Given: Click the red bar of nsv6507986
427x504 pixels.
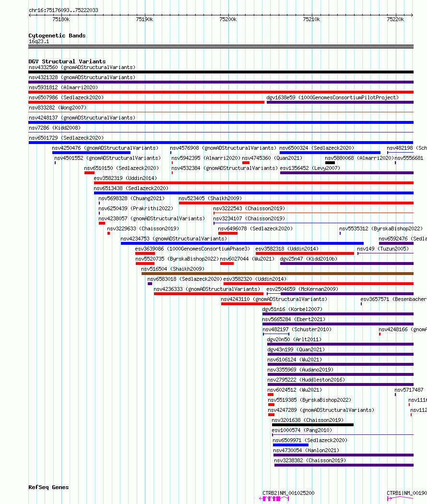Looking at the screenshot, I should (x=146, y=102).
